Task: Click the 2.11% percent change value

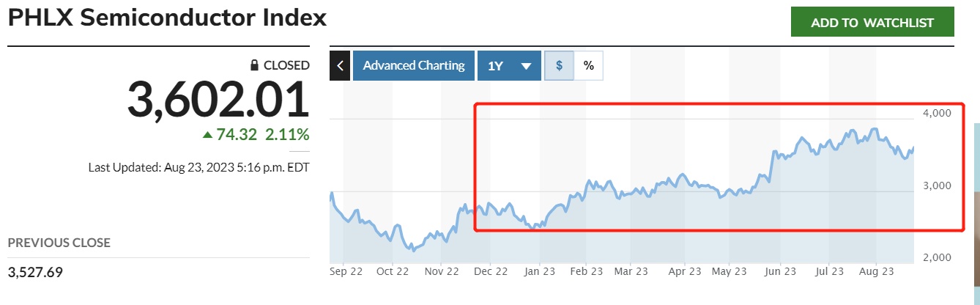Action: (287, 134)
